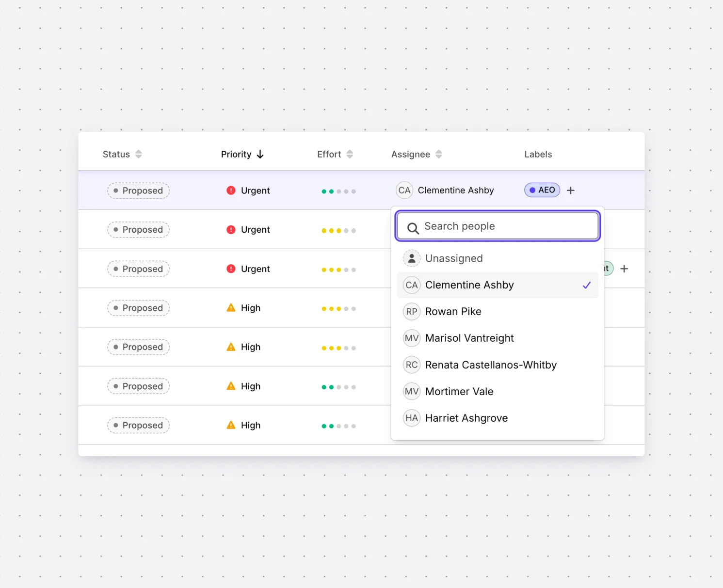Click the first row's Urgent priority
The width and height of the screenshot is (723, 588).
point(248,191)
